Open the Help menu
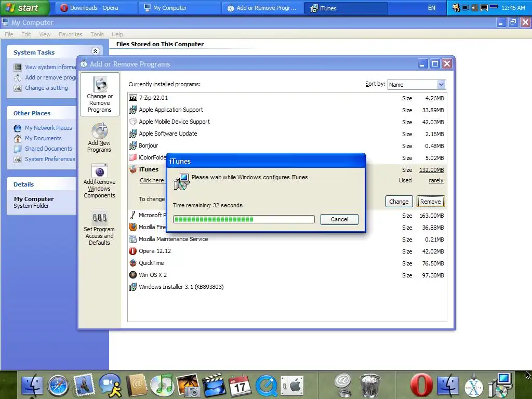Screen dimensions: 532x399 pyautogui.click(x=117, y=34)
